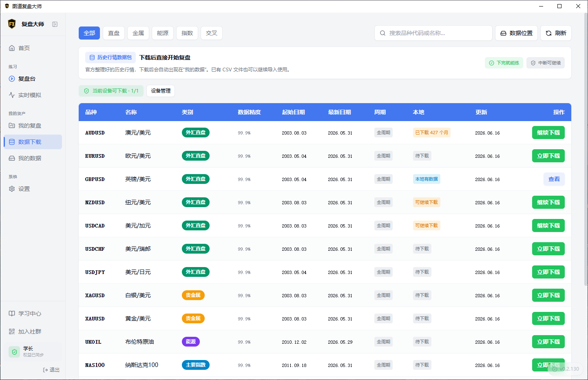Click 继续下载 for AUDUSD
Viewport: 588px width, 380px height.
click(x=548, y=133)
